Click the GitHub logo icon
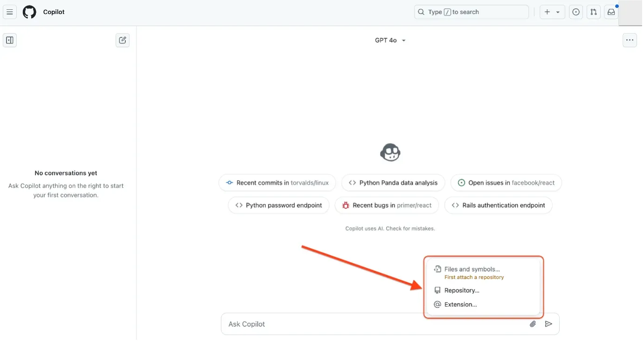644x342 pixels. click(x=29, y=12)
